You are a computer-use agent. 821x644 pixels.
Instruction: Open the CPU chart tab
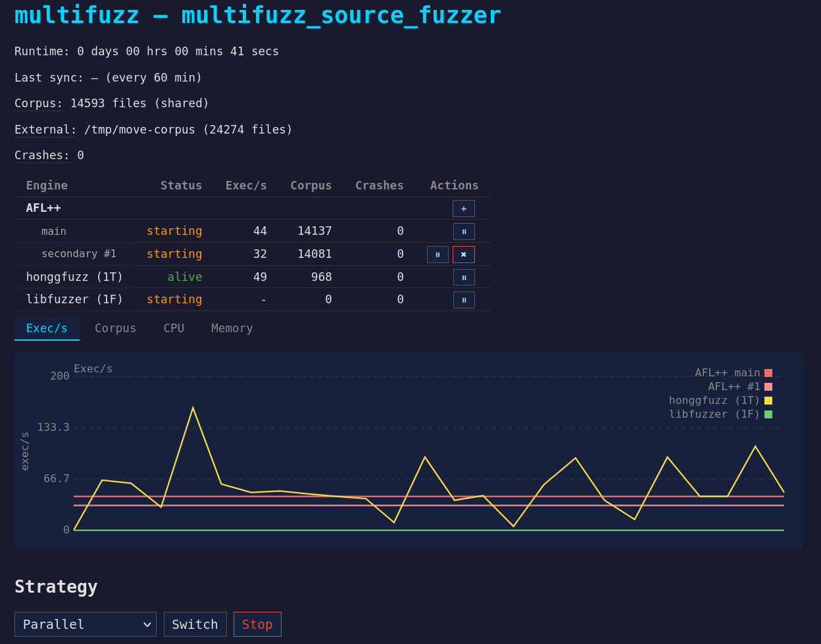[x=174, y=328]
